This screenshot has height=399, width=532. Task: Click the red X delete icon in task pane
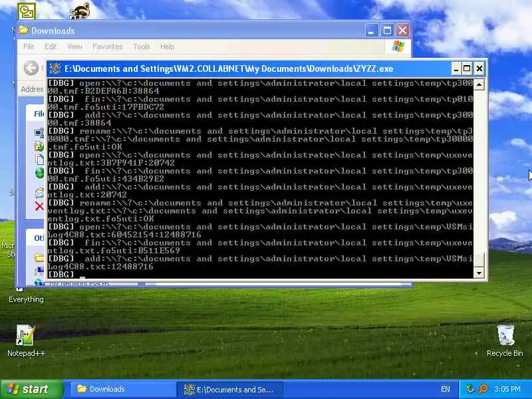tap(39, 206)
